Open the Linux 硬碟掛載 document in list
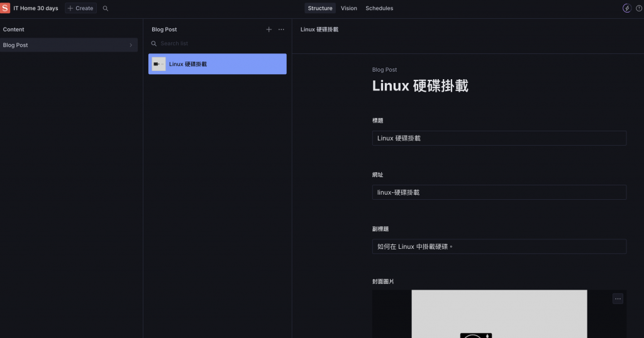This screenshot has height=338, width=644. 217,64
